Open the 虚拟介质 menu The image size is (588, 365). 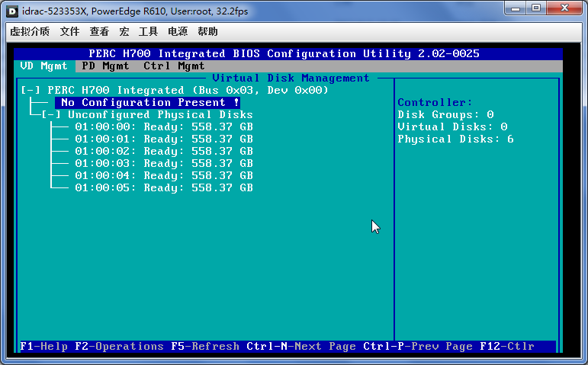point(30,31)
